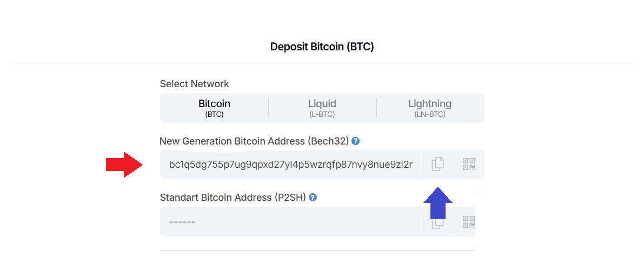Copy the P2SH Bitcoin address
Screen dimensions: 644x256
click(437, 222)
